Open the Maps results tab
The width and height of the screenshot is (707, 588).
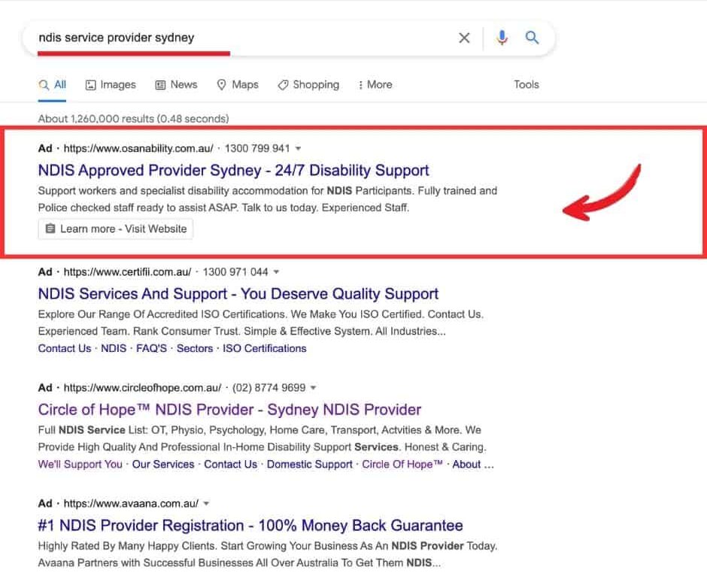237,85
